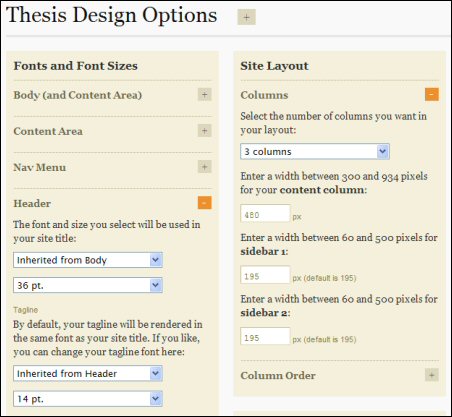Select the Header heading text
Screen dimensions: 452x417
32,203
